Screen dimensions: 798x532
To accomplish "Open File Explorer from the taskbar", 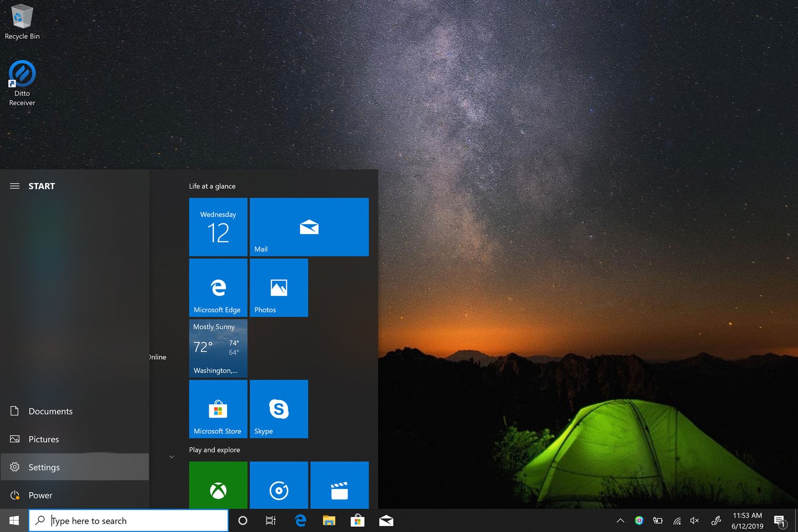I will click(x=329, y=520).
